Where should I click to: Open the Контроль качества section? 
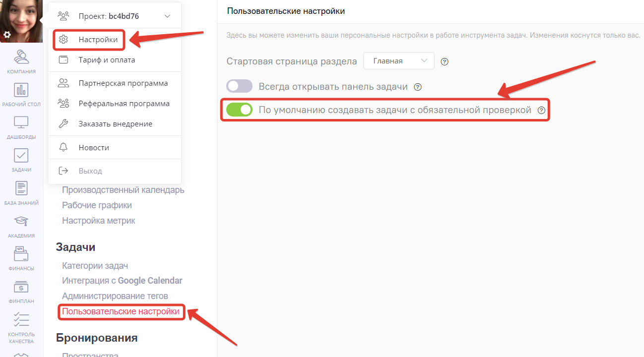coord(21,325)
